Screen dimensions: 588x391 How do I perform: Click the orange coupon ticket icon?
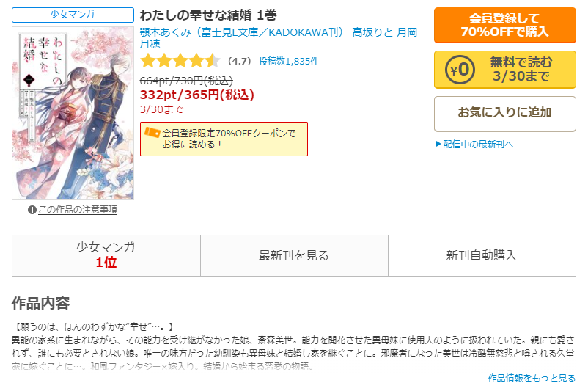point(152,133)
